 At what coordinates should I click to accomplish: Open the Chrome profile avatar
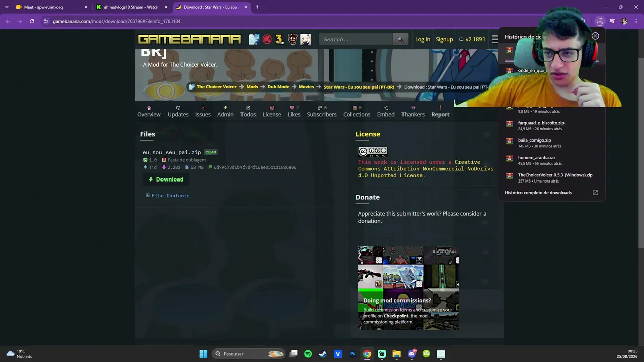(624, 21)
